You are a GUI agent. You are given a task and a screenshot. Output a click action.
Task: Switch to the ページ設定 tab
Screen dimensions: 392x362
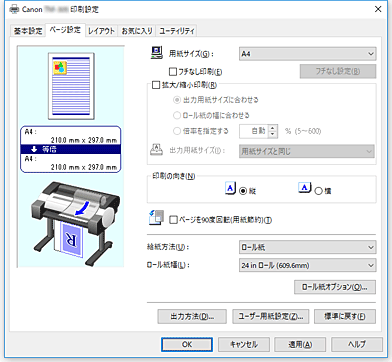point(65,30)
